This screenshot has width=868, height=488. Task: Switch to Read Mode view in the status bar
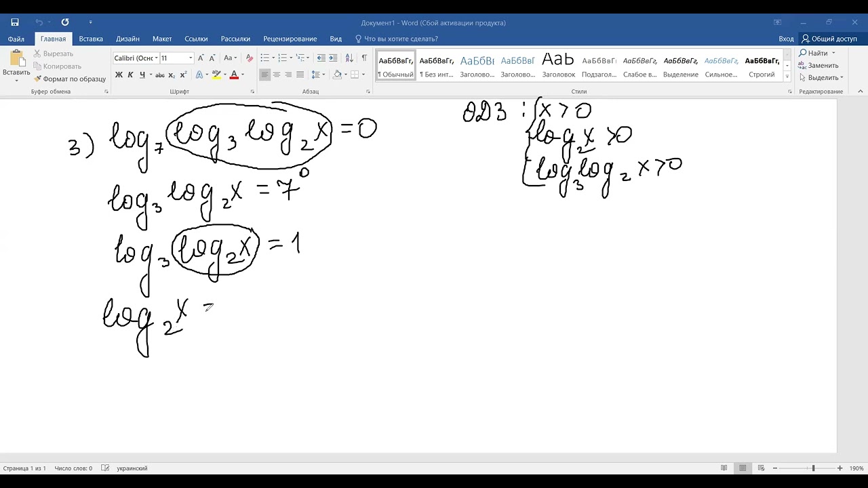724,468
